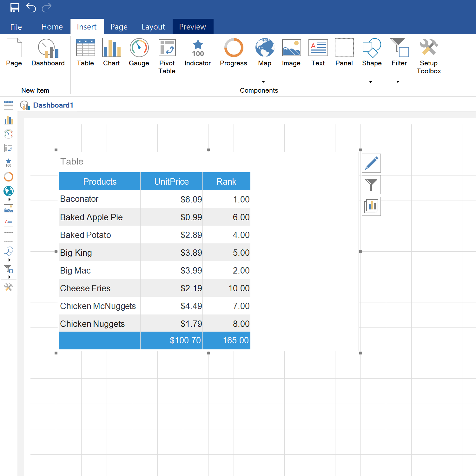
Task: Add a Pivot Table component
Action: (167, 54)
